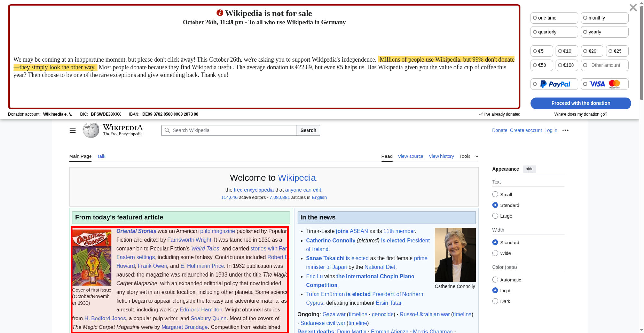Close the donation banner
The width and height of the screenshot is (644, 333).
click(x=633, y=7)
